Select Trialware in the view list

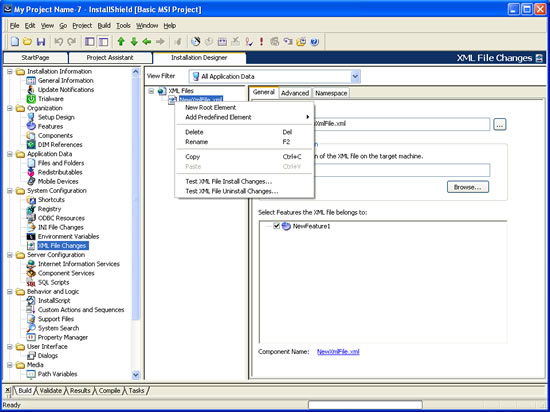click(51, 99)
